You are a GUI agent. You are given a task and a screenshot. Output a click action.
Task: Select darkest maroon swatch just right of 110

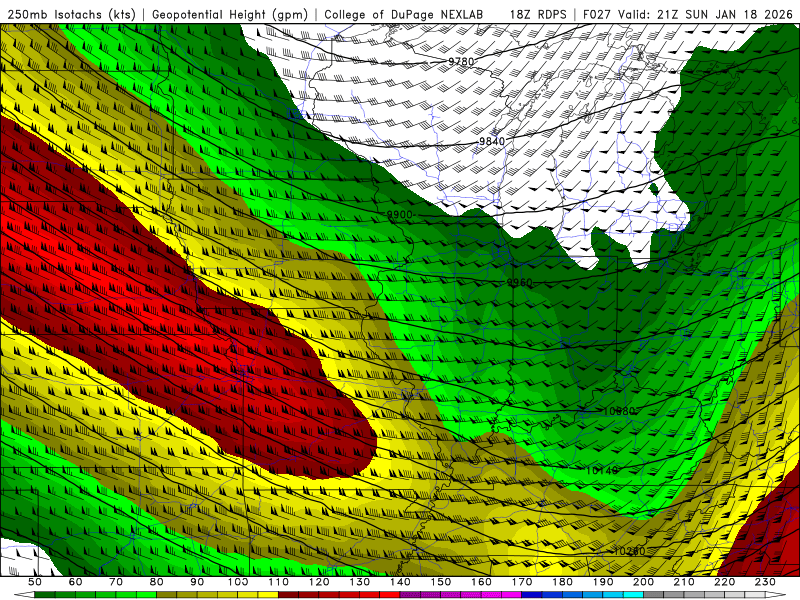coord(288,594)
